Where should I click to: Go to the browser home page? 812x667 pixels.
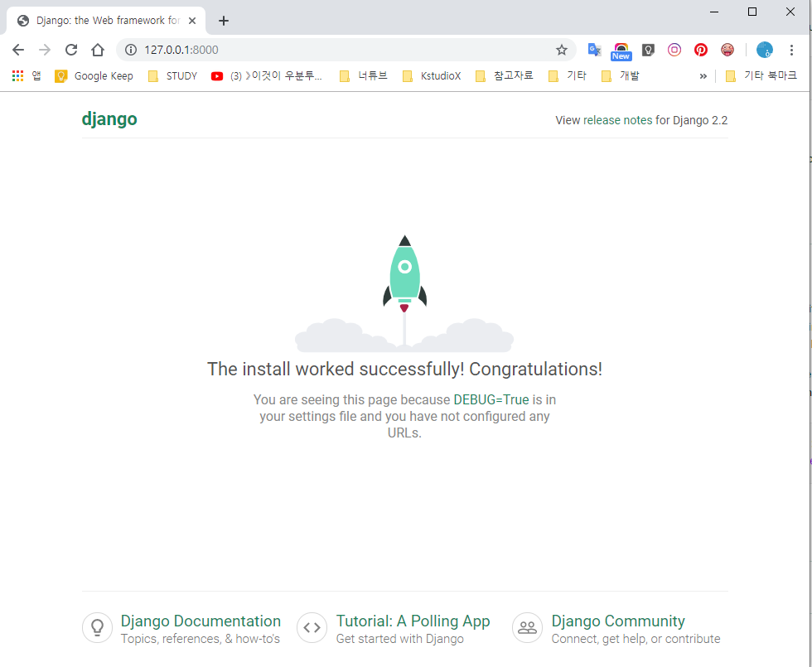(98, 50)
